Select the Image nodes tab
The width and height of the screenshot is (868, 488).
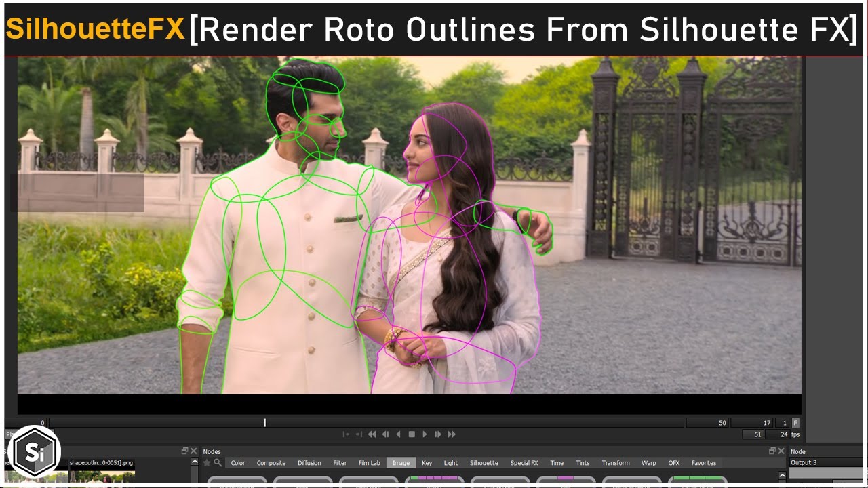pos(401,463)
